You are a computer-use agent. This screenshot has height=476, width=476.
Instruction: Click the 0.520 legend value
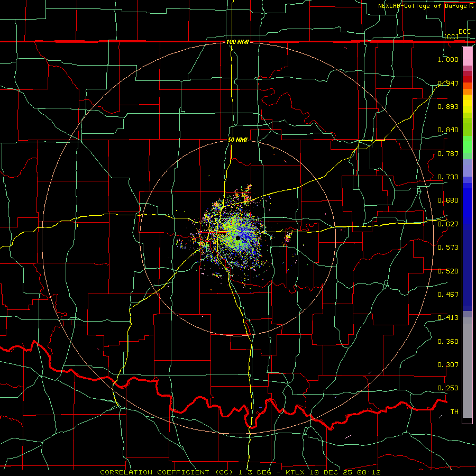click(448, 271)
